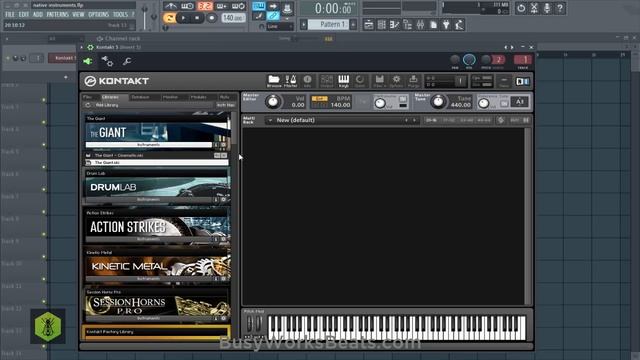Open the FL Studio piano roll icon

point(394,25)
